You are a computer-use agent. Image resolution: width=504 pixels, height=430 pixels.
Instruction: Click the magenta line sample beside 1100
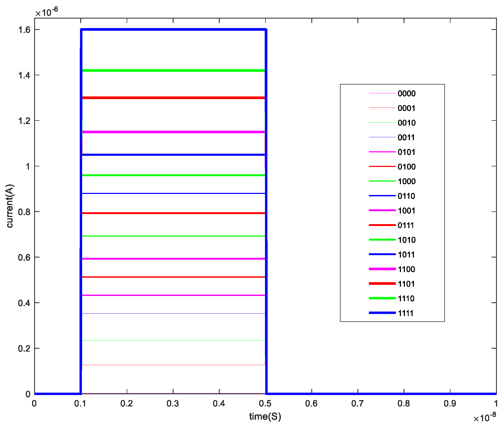coord(382,269)
